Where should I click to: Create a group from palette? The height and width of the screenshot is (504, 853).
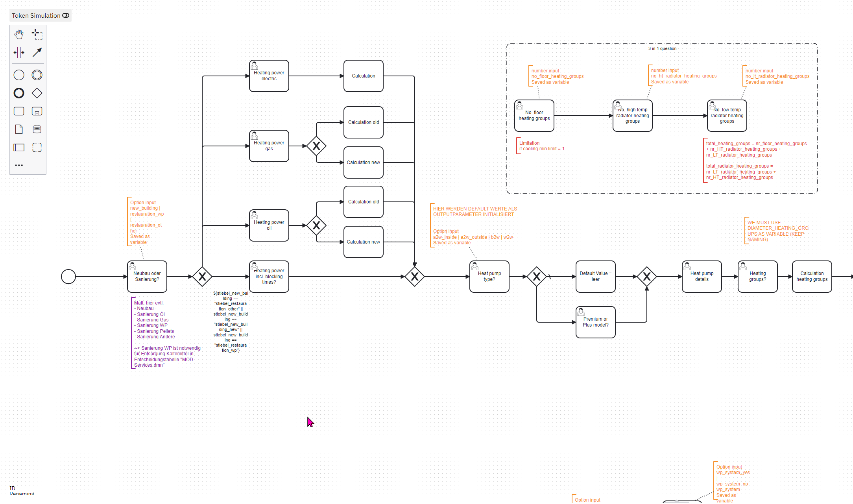(x=37, y=148)
